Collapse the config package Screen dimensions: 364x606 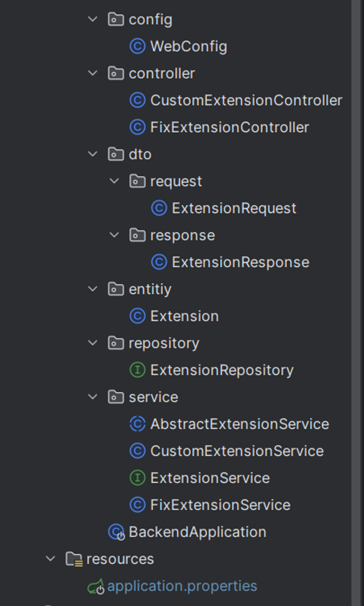[93, 19]
